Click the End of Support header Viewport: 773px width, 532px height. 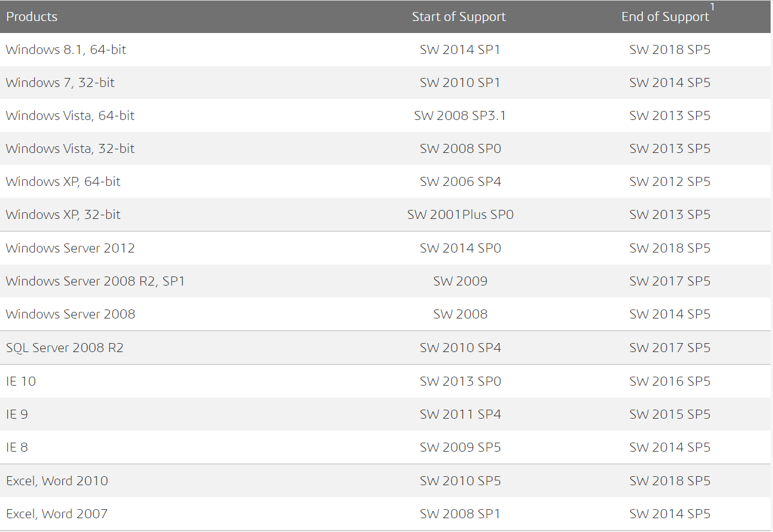(665, 17)
